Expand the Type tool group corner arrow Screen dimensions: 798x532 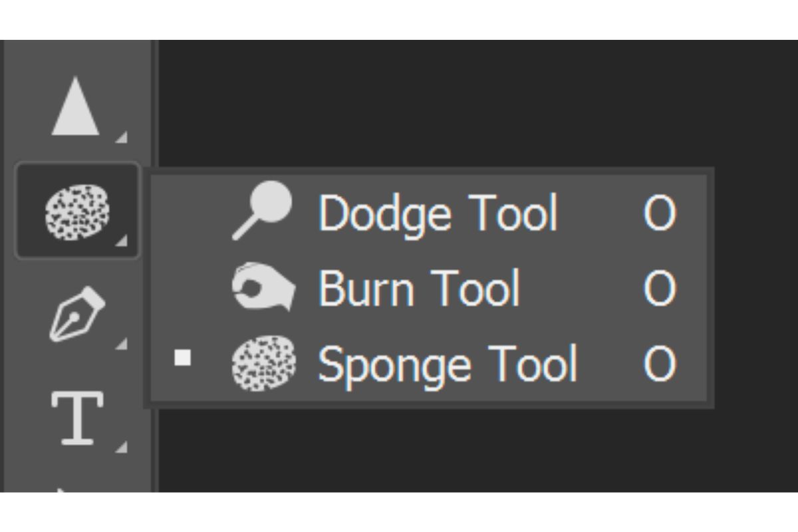pyautogui.click(x=121, y=447)
